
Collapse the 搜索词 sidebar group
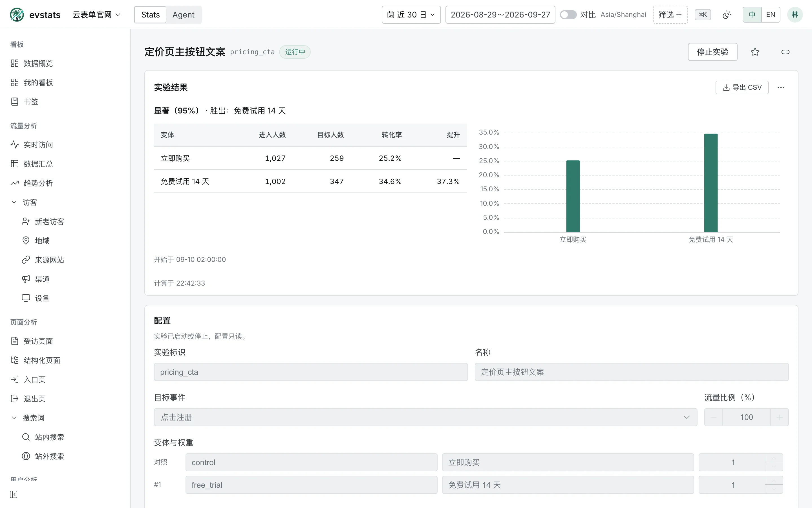coord(14,418)
